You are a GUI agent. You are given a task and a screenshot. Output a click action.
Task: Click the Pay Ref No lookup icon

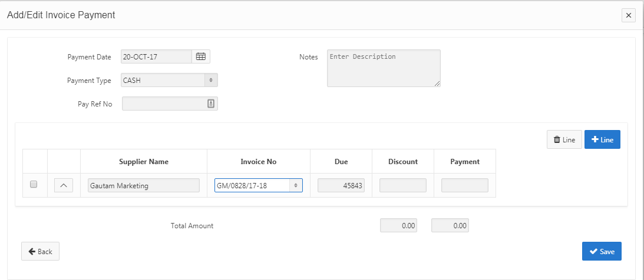(x=211, y=104)
